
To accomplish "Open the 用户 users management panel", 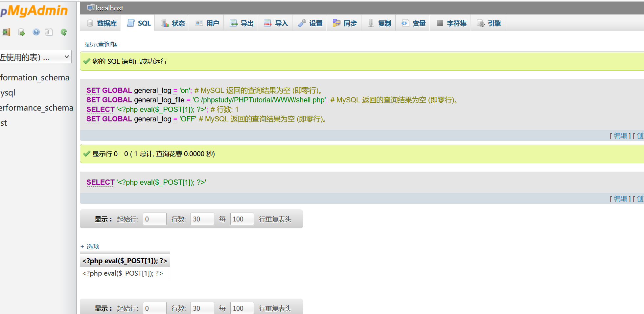I will point(206,23).
